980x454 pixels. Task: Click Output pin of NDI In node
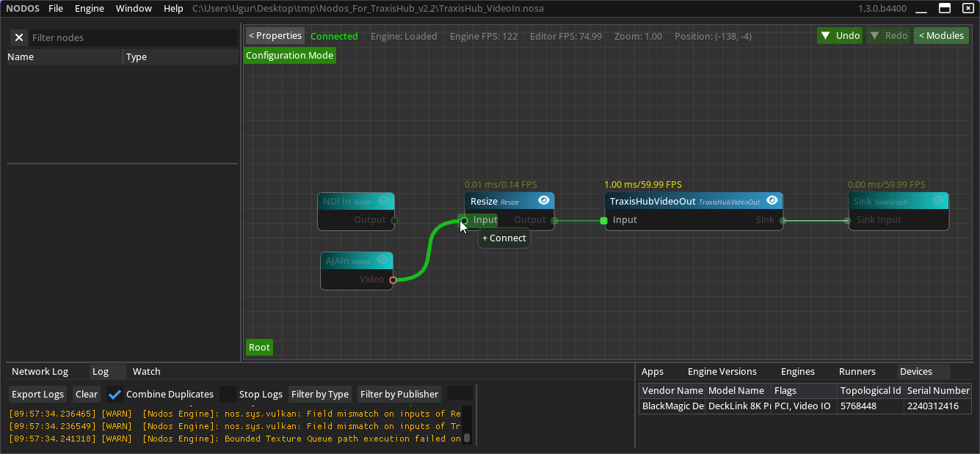click(x=394, y=220)
